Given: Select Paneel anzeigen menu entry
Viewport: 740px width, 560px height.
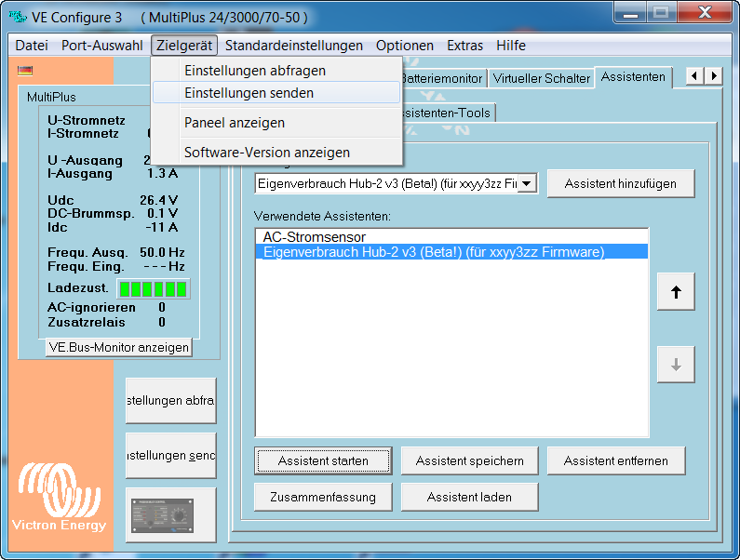Looking at the screenshot, I should [235, 123].
